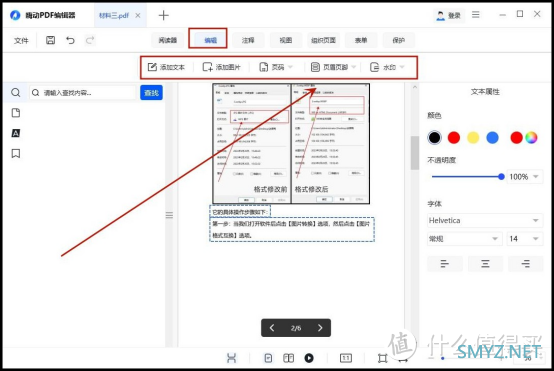This screenshot has height=371, width=554.
Task: Go to the previous page
Action: 272,328
